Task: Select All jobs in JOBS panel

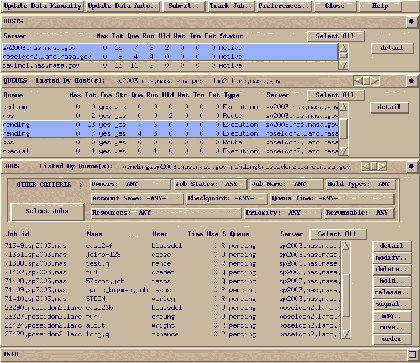Action: (338, 234)
